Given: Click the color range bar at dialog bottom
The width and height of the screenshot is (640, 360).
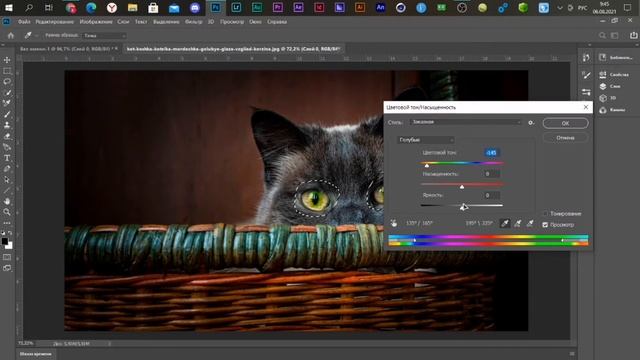Looking at the screenshot, I should (488, 240).
